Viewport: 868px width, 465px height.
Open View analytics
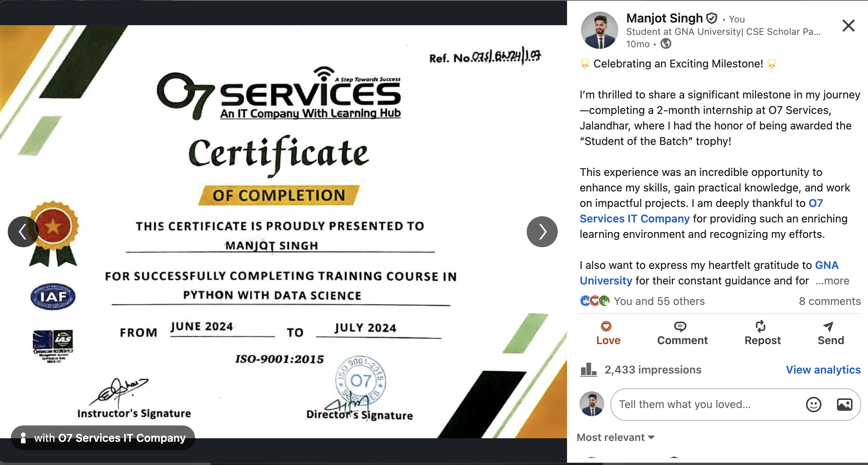coord(824,370)
